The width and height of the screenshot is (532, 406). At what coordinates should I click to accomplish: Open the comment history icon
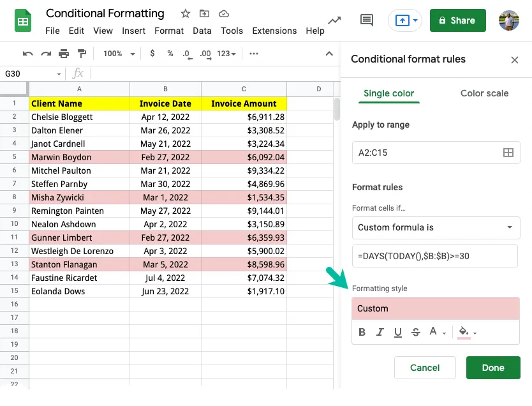[367, 20]
